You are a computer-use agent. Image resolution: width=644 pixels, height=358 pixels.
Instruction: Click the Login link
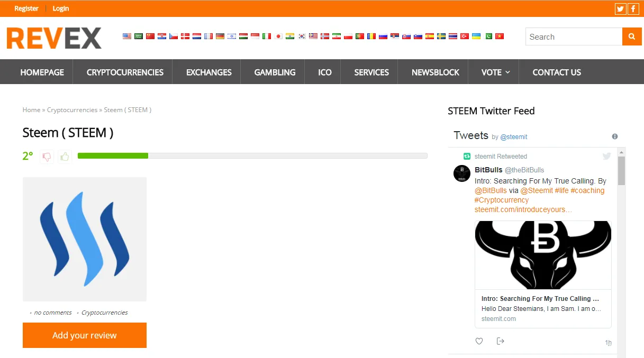tap(61, 8)
